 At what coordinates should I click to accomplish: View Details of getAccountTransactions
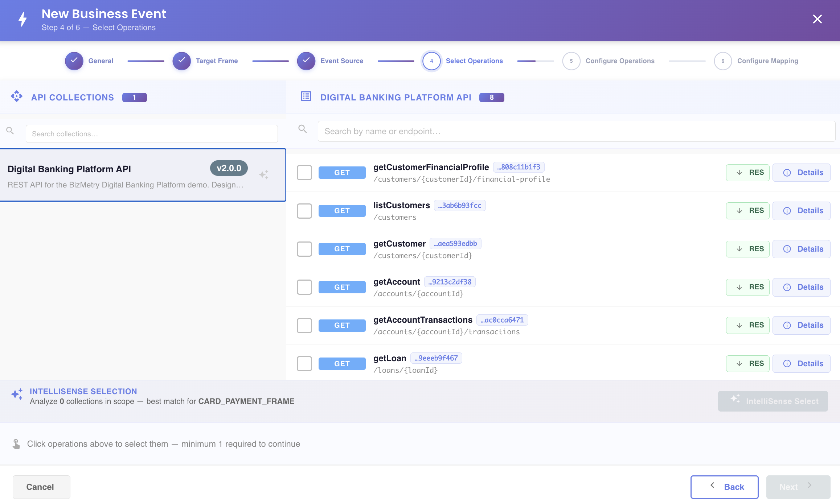coord(802,325)
